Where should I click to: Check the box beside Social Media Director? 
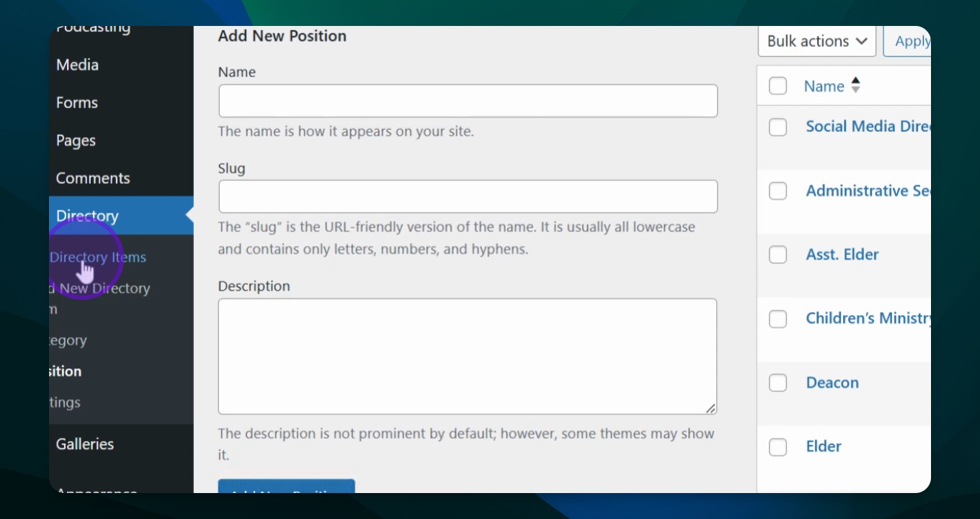pyautogui.click(x=778, y=128)
